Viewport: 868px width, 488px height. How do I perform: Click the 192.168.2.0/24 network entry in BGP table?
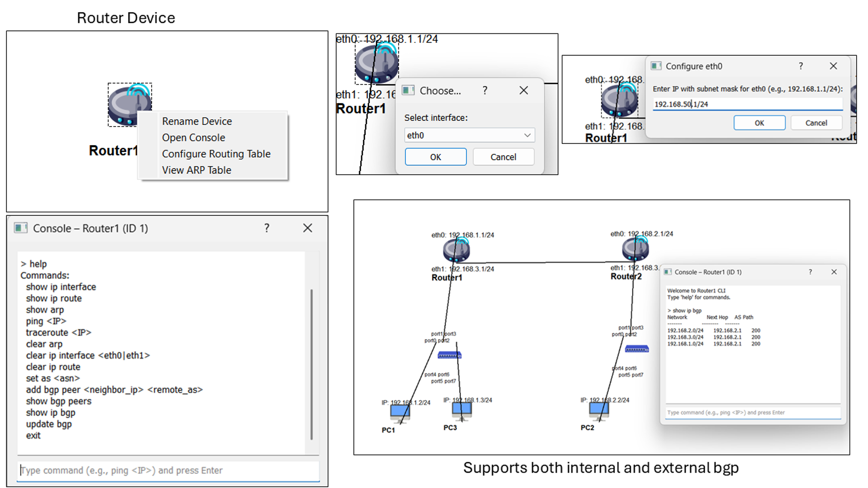point(685,331)
